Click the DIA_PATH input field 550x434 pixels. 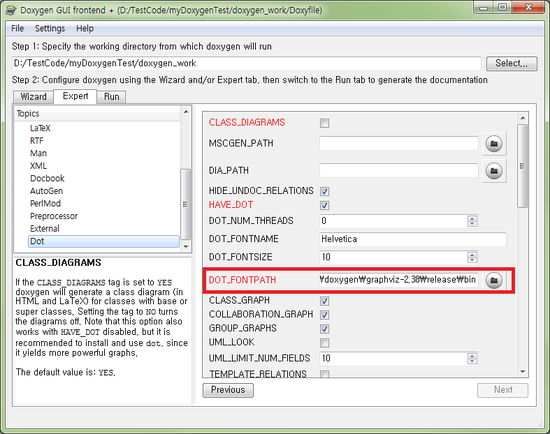(399, 171)
